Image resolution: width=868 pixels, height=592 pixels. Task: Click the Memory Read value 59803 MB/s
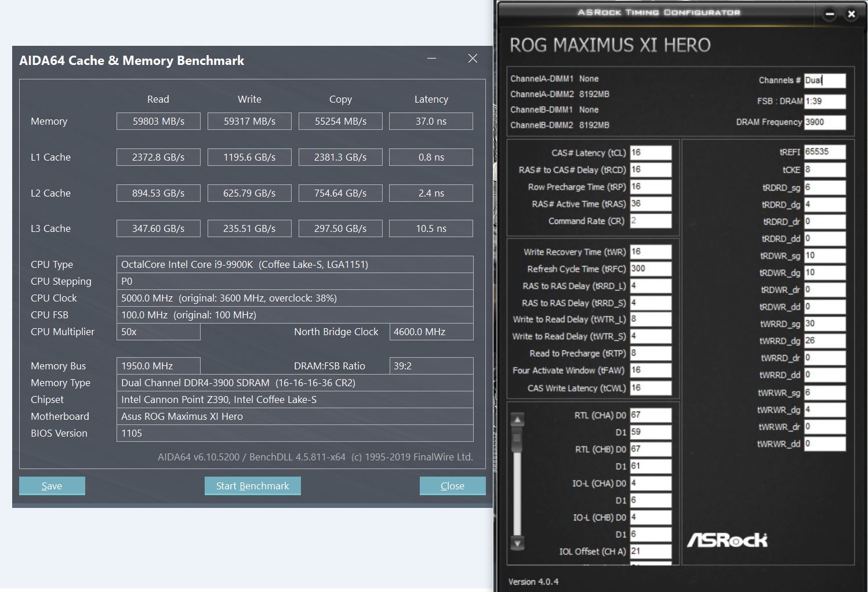(x=158, y=121)
